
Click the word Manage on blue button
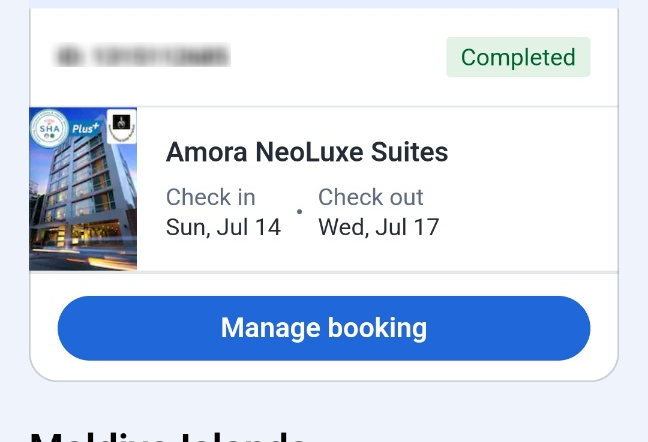pos(271,328)
